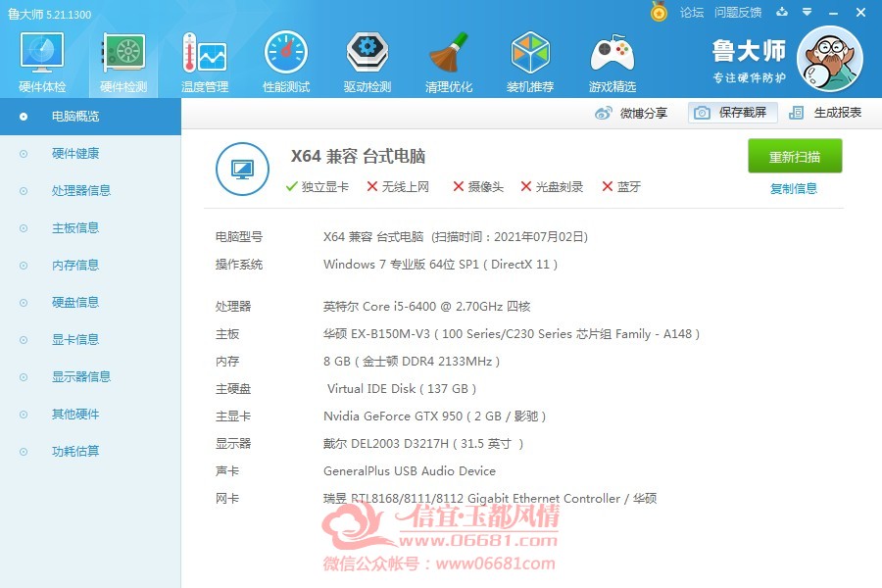Click the X64 兼容 台式电脑 heading
This screenshot has height=588, width=882.
point(358,156)
